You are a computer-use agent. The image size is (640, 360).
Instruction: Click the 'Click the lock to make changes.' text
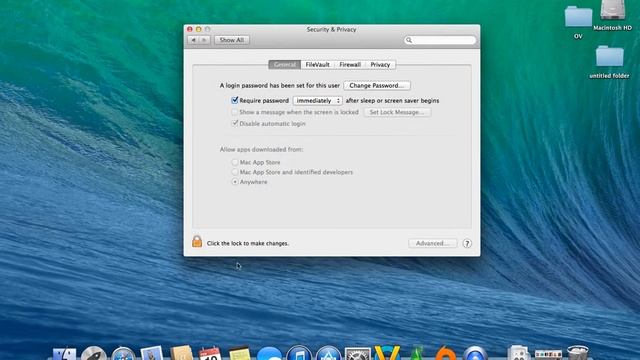pos(248,243)
